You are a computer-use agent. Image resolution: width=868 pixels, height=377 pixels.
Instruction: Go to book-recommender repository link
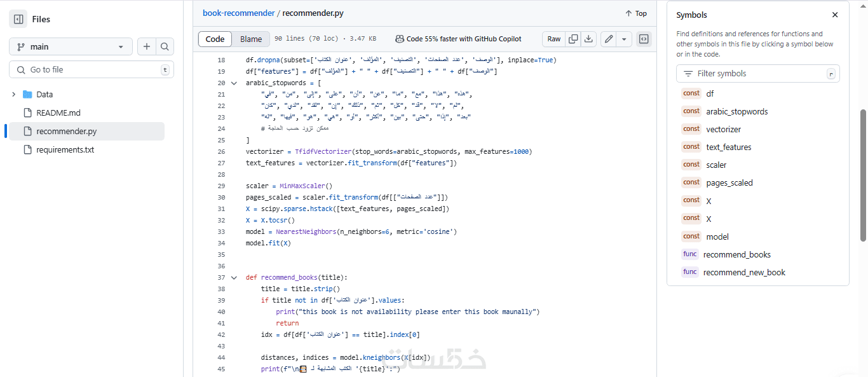pos(238,13)
